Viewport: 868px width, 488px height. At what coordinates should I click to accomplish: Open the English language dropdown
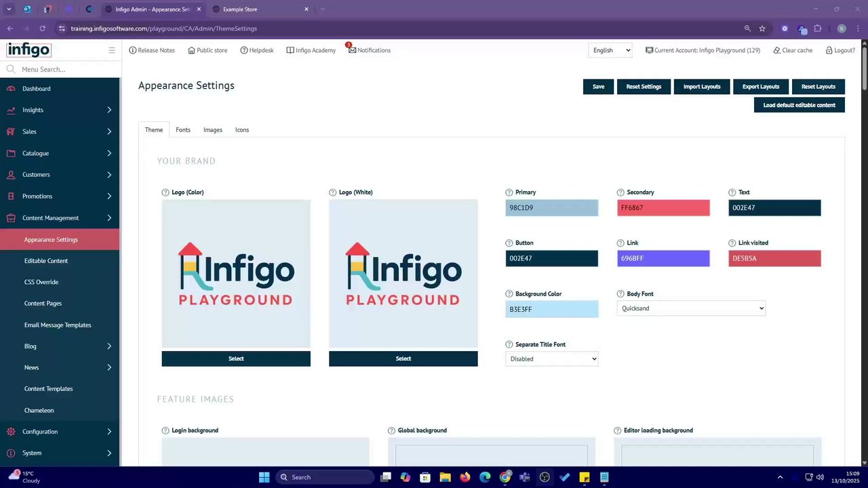point(610,50)
